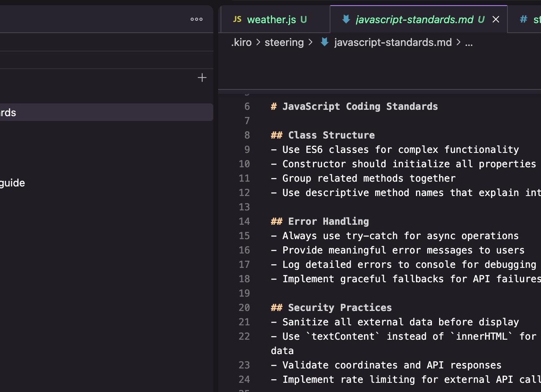Viewport: 541px width, 392px height.
Task: Open the javascript-standards.md breadcrumb dropdown
Action: [393, 42]
